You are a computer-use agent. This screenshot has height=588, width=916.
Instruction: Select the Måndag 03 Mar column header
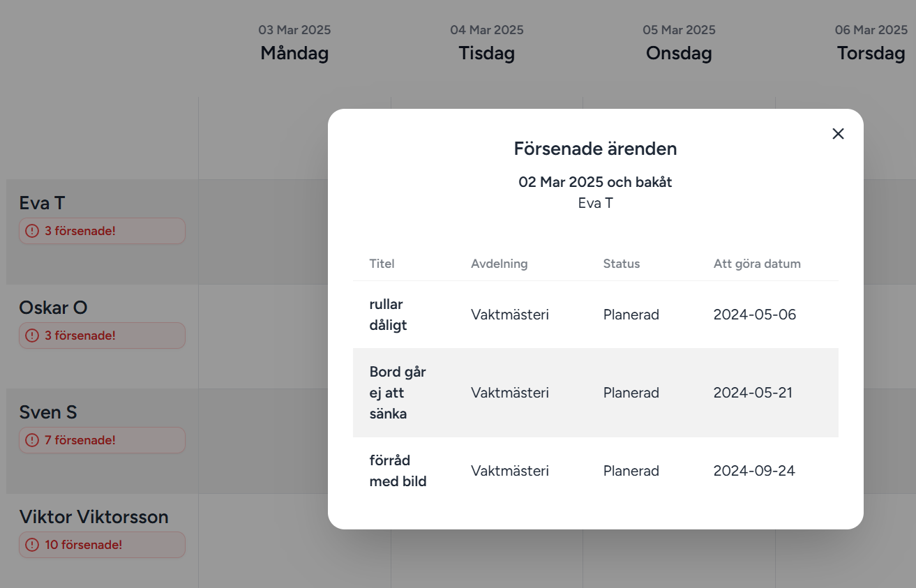294,44
